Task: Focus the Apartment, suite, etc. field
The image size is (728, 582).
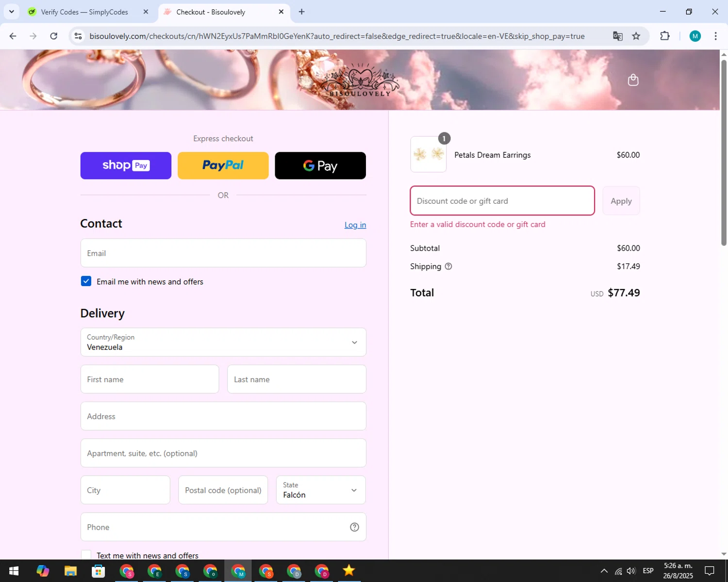Action: (x=223, y=453)
